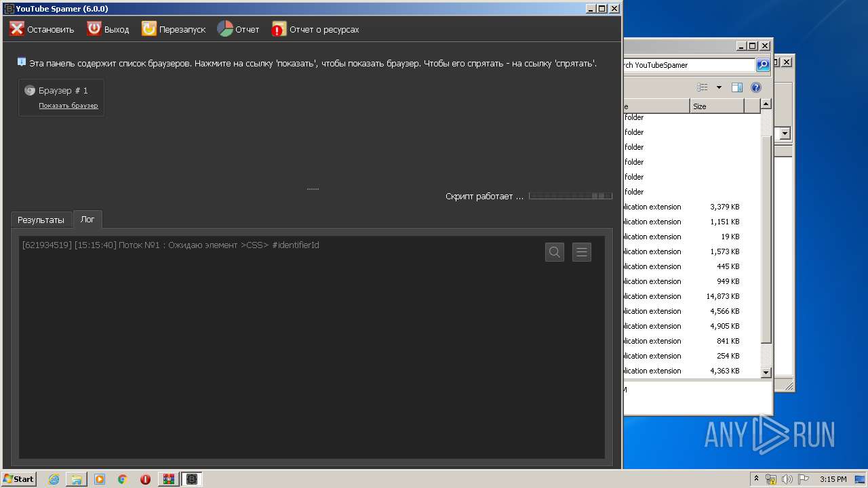Toggle the Explorer preview pane icon
This screenshot has width=868, height=488.
tap(737, 87)
